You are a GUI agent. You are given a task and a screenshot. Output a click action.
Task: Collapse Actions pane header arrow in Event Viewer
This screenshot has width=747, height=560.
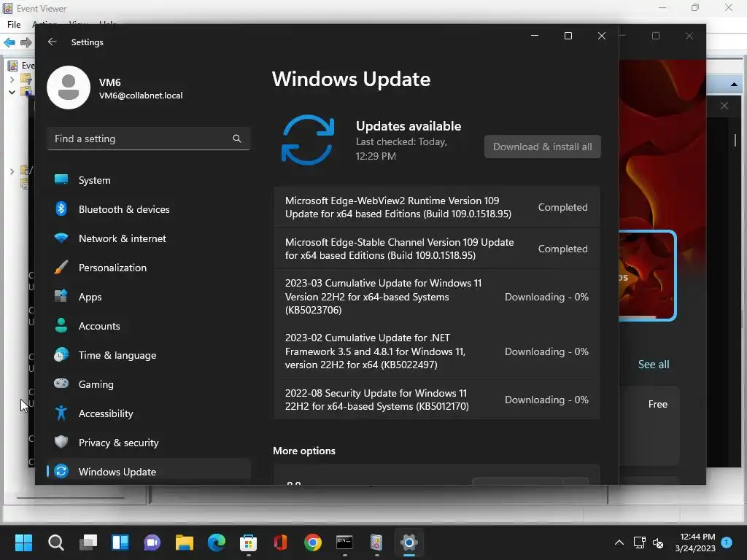[x=734, y=85]
